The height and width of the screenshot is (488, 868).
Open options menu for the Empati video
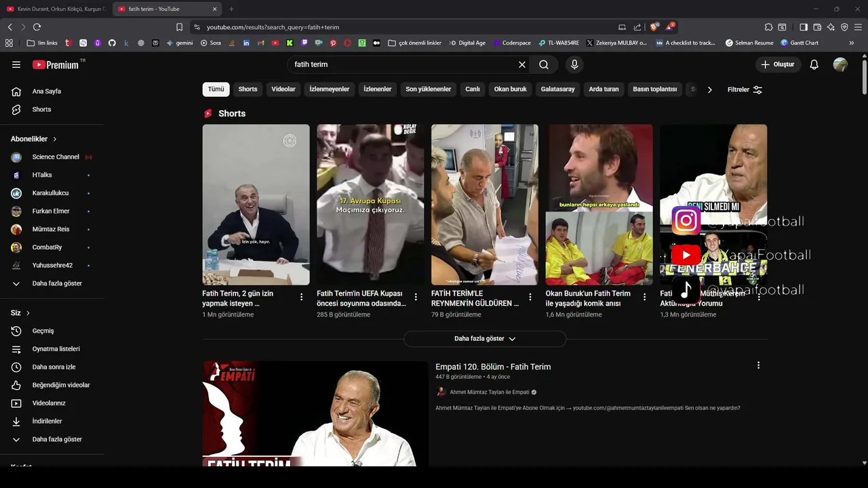(758, 365)
